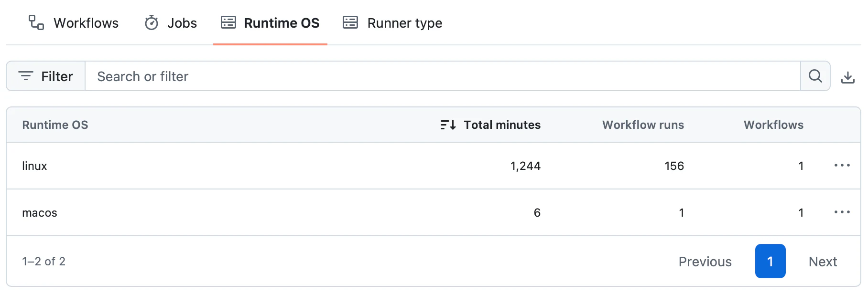This screenshot has width=868, height=294.
Task: Select the macos row label
Action: coord(40,213)
